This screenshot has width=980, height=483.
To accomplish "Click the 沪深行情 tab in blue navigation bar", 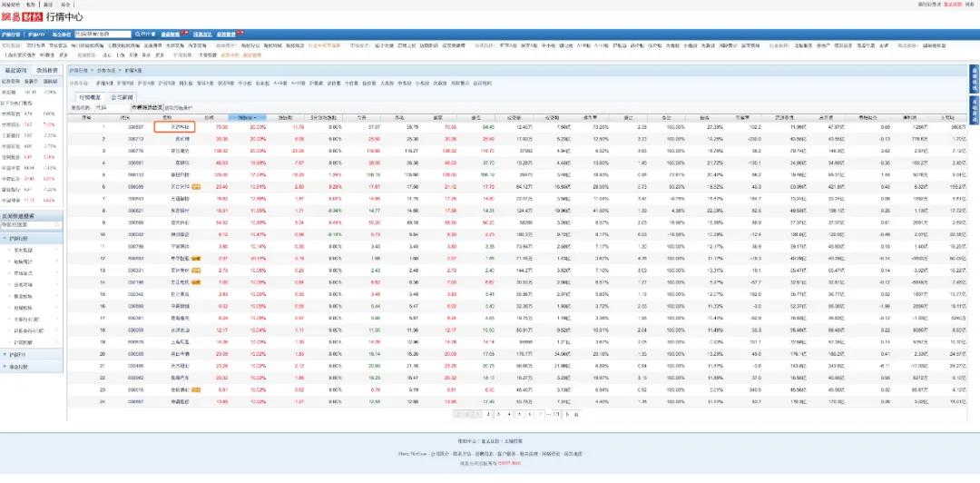I will click(11, 34).
